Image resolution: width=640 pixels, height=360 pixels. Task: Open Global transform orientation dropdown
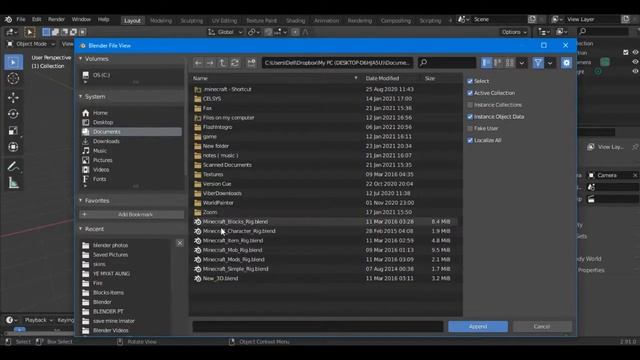coord(225,32)
